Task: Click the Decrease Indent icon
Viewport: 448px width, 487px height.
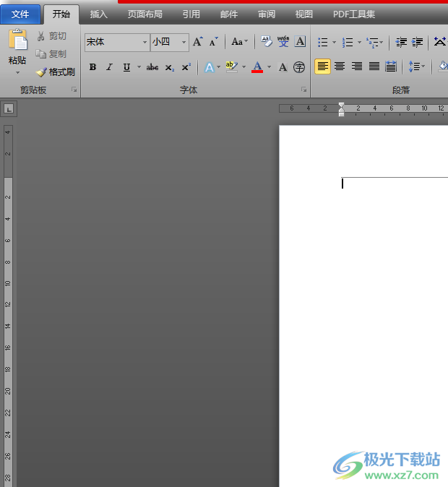Action: click(x=401, y=42)
